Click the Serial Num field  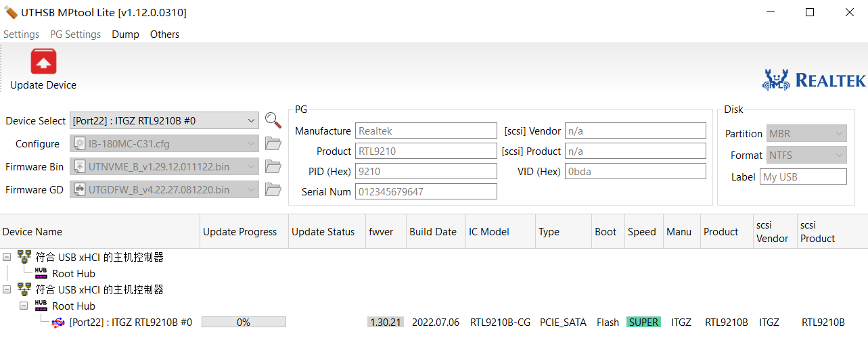pos(426,191)
